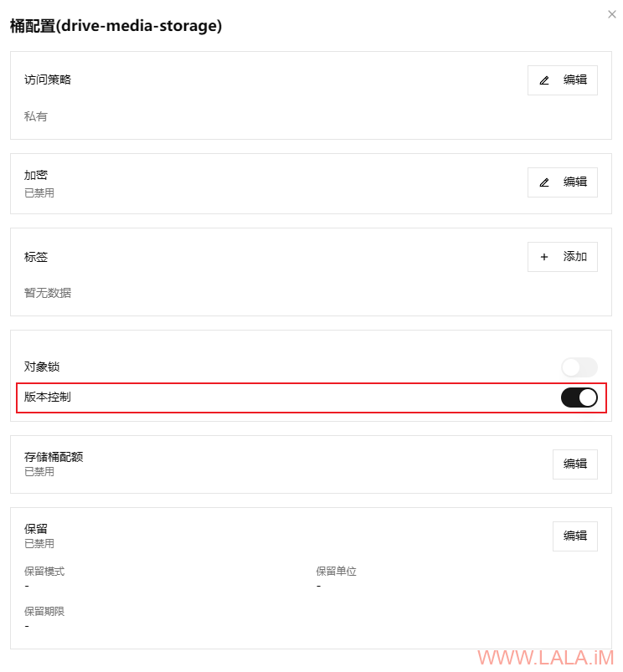The height and width of the screenshot is (672, 623).
Task: Close the 桶配置 dialog with X icon
Action: tap(612, 14)
